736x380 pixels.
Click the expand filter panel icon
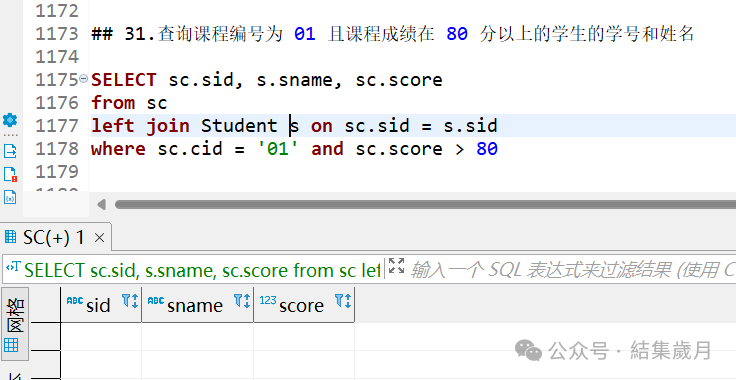click(396, 266)
